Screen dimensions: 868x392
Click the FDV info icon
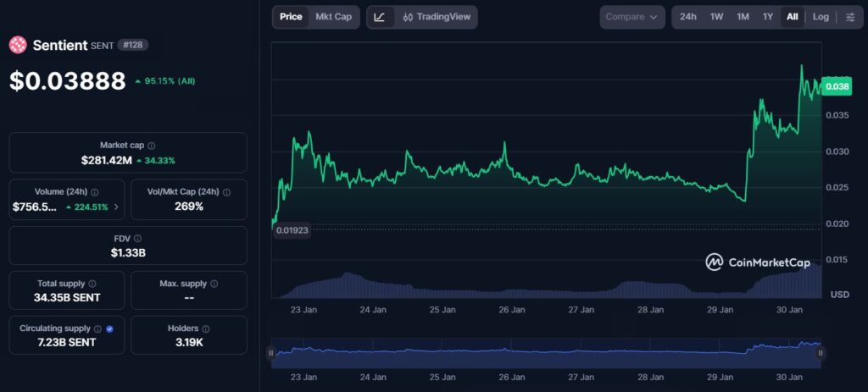pyautogui.click(x=138, y=239)
